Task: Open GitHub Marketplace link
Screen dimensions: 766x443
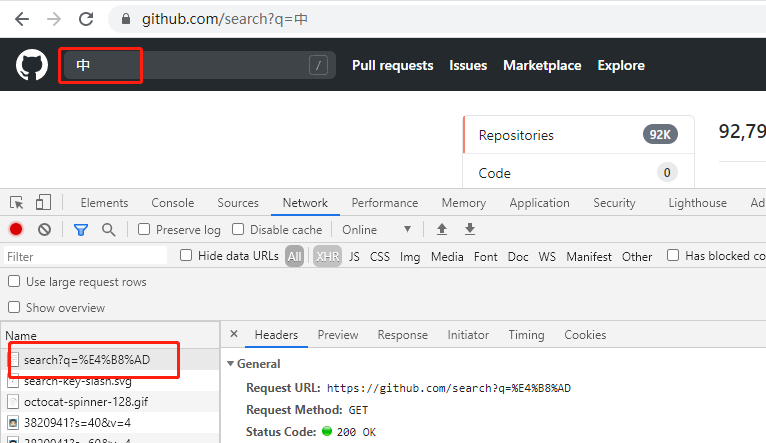Action: tap(542, 65)
